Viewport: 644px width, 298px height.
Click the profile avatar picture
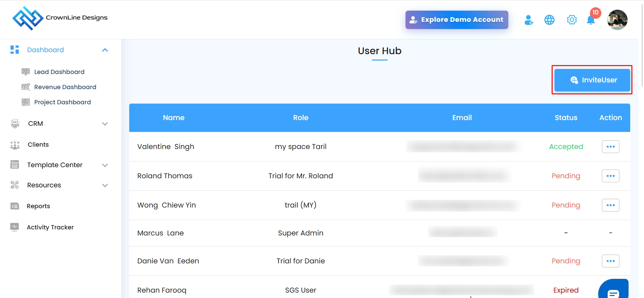(617, 20)
